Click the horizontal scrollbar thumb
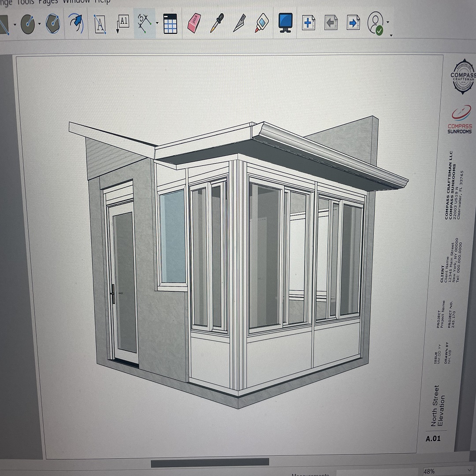This screenshot has width=476, height=476. 210,462
